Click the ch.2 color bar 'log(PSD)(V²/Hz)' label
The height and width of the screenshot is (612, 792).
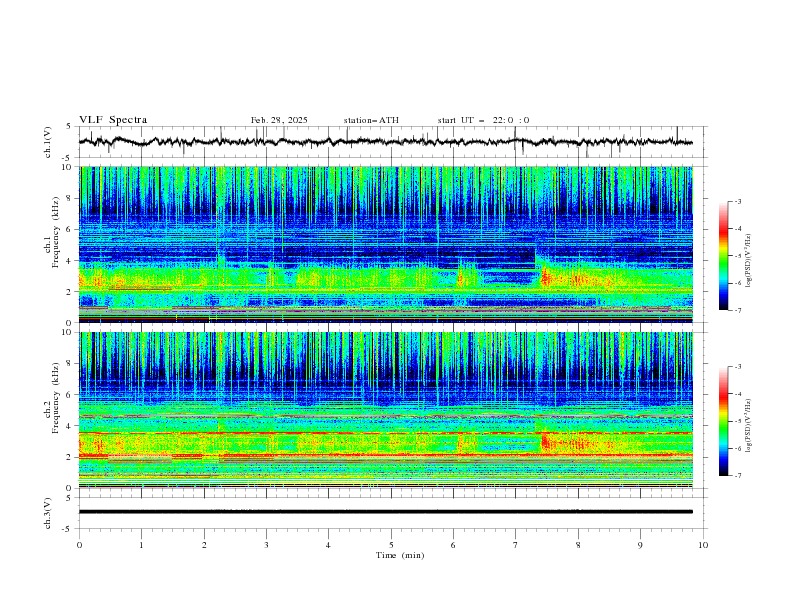749,426
